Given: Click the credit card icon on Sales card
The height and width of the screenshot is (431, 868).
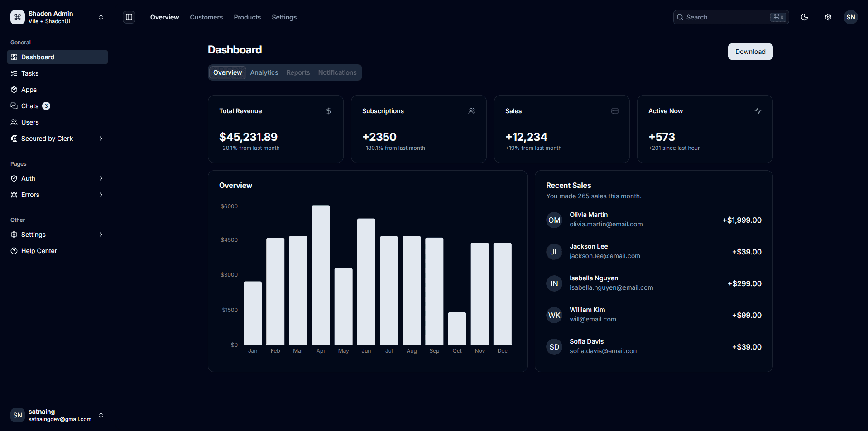Looking at the screenshot, I should click(x=615, y=110).
